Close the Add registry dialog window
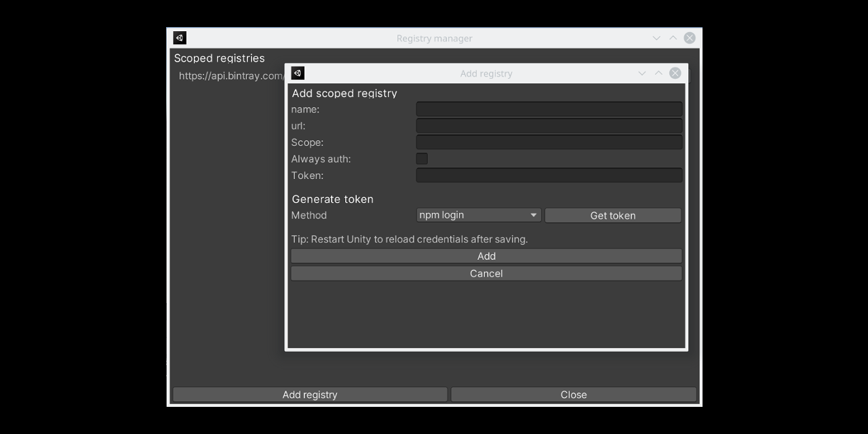Image resolution: width=868 pixels, height=434 pixels. [x=675, y=73]
